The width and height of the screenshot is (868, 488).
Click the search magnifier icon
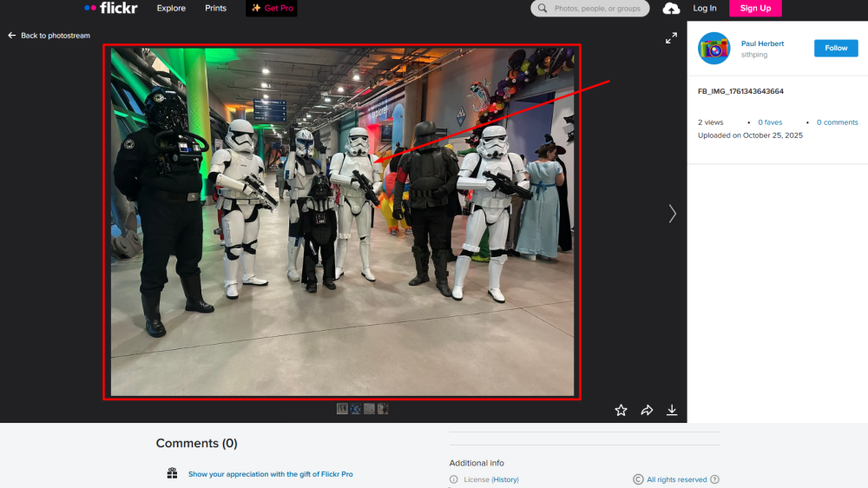[542, 9]
